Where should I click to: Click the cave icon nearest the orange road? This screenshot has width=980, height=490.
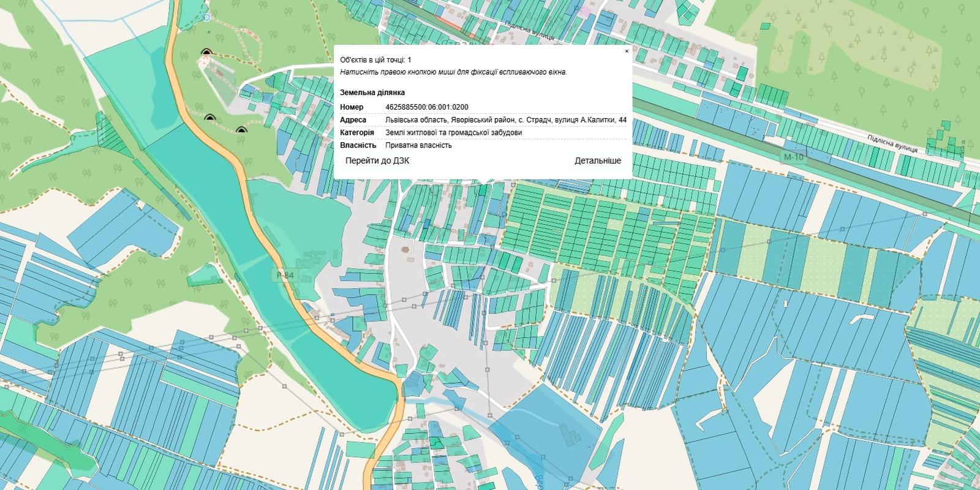(211, 117)
